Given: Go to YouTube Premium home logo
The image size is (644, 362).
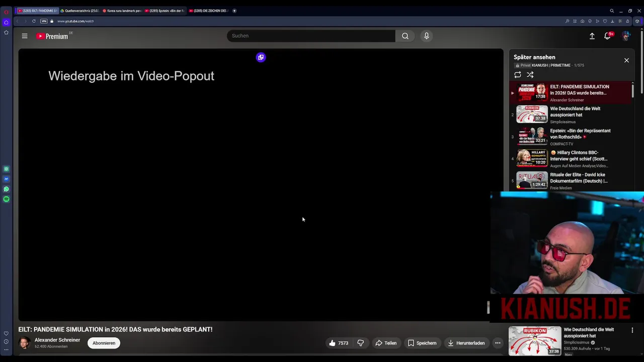Looking at the screenshot, I should pyautogui.click(x=52, y=36).
